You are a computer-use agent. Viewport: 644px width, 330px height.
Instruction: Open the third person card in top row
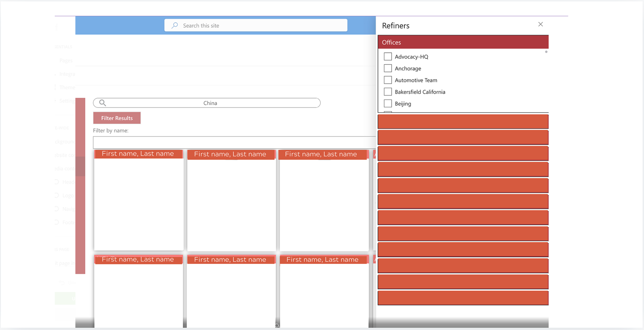[324, 200]
